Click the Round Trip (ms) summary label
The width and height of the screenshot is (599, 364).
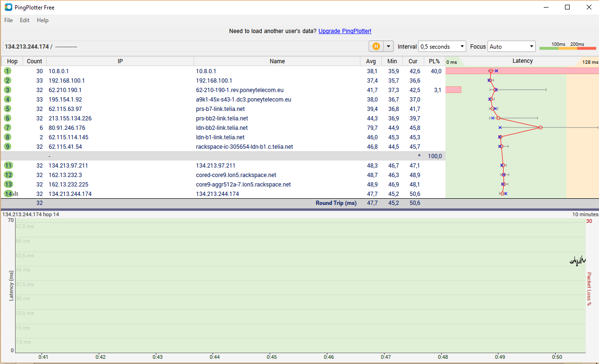click(336, 203)
